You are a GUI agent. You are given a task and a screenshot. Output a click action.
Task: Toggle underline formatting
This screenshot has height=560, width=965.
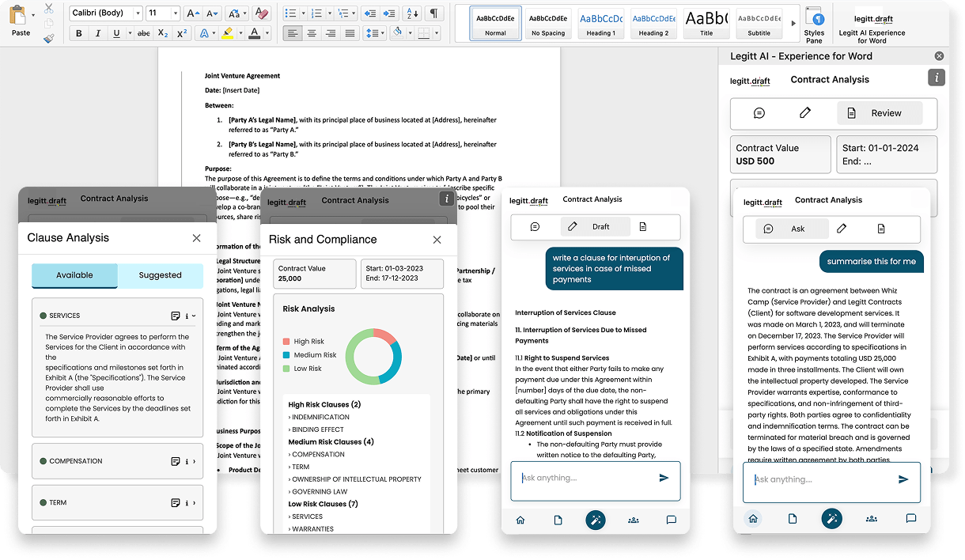(x=117, y=33)
